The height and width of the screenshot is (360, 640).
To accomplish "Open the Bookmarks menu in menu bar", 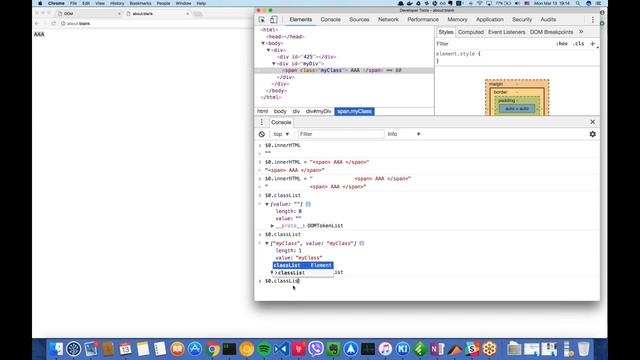I will click(x=140, y=3).
